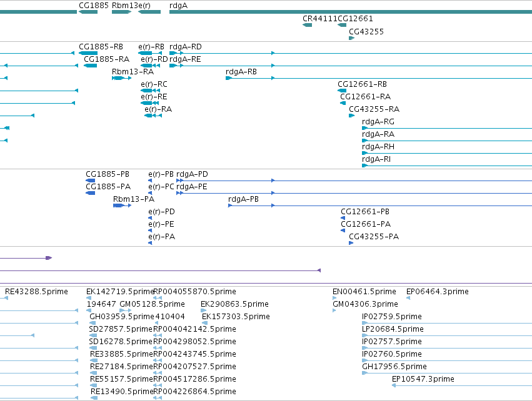Click the e(r)-RB transcript label
The height and width of the screenshot is (401, 532).
pos(151,47)
